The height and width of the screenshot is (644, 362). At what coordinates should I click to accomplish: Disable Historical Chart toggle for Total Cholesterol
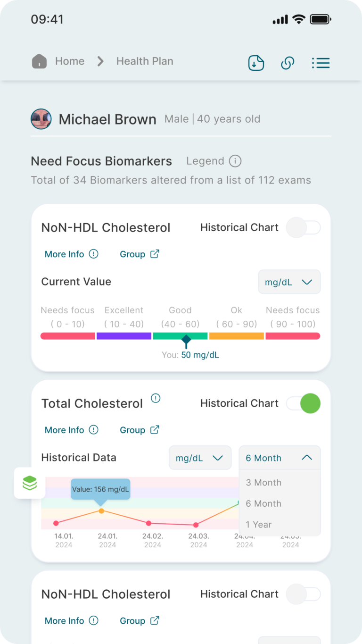point(304,403)
